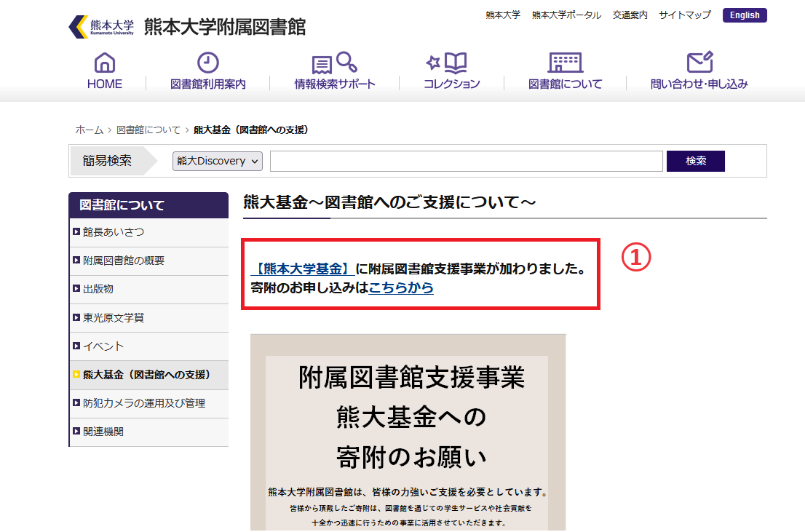Viewport: 805px width, 532px height.
Task: Select 館長あいさつ in the sidebar
Action: [x=114, y=232]
